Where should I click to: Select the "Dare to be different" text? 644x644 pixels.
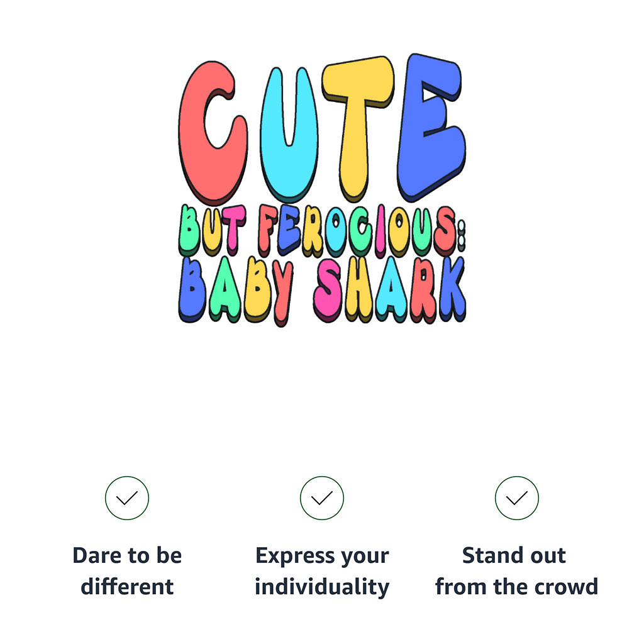[x=127, y=571]
